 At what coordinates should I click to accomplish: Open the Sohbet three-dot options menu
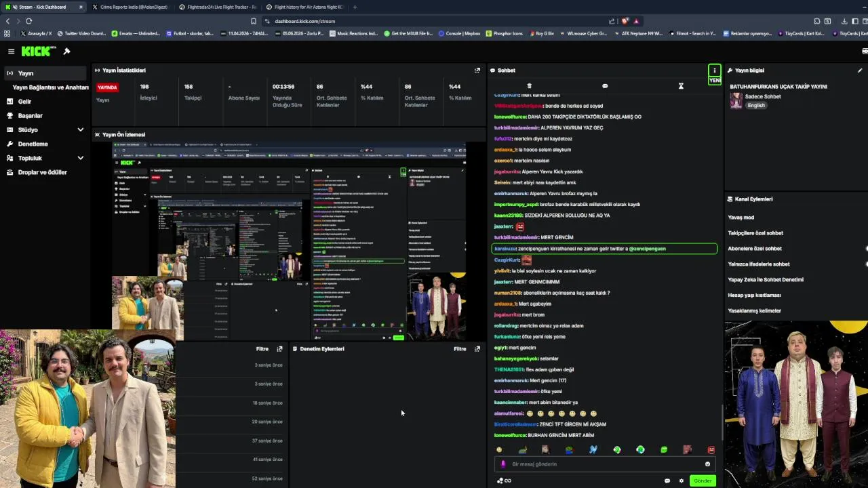pos(714,70)
